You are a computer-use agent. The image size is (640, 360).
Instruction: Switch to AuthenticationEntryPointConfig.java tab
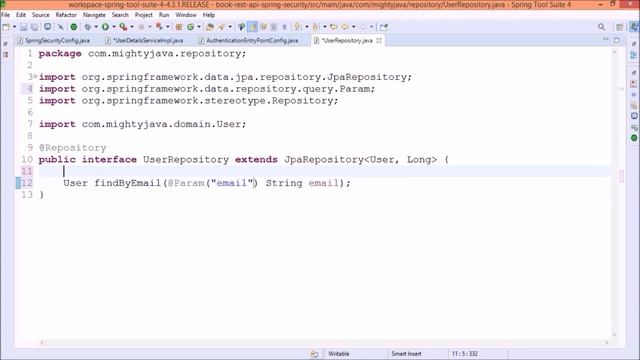coord(249,40)
